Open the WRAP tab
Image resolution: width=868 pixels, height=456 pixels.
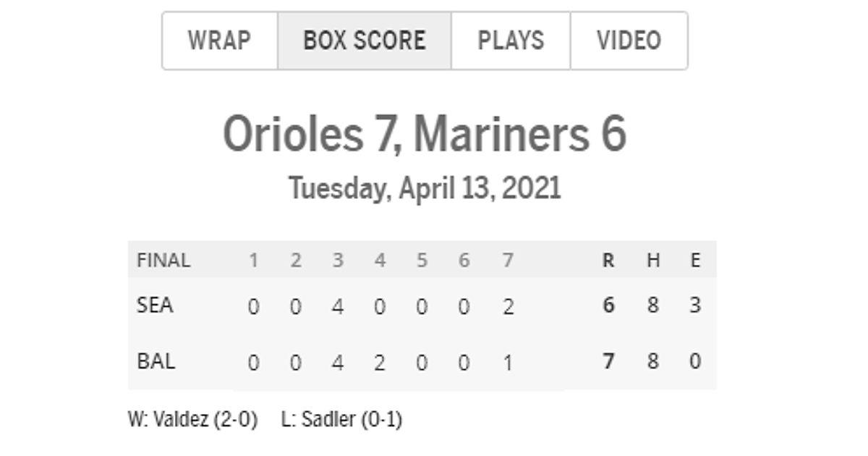220,41
